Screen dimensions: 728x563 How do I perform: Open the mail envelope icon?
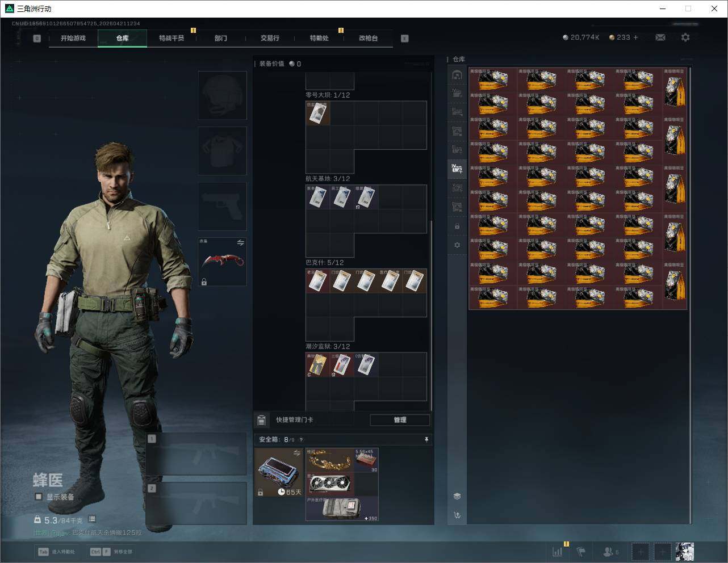tap(660, 37)
